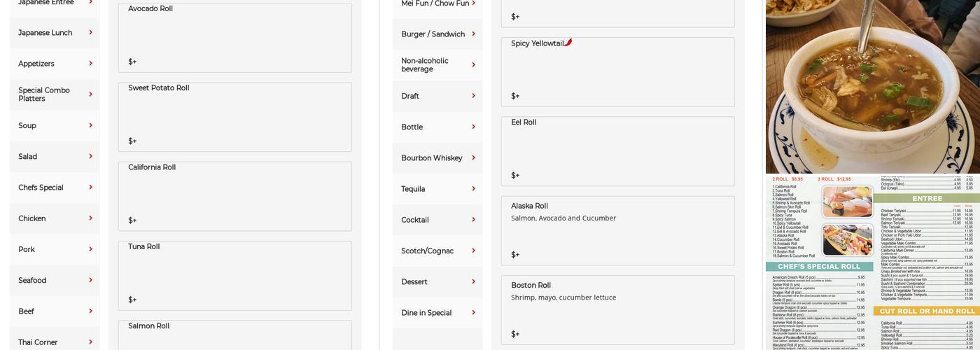Select the Soup category
The image size is (980, 350).
click(x=54, y=125)
